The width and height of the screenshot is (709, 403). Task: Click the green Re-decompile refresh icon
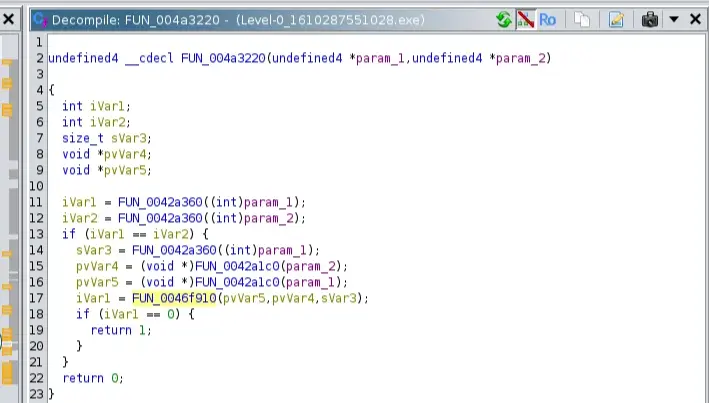tap(505, 19)
